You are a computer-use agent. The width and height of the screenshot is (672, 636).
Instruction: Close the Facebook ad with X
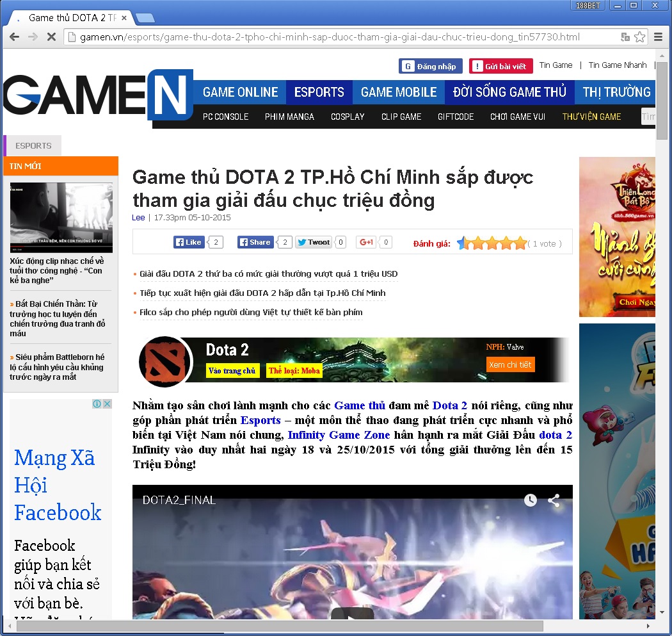point(107,404)
